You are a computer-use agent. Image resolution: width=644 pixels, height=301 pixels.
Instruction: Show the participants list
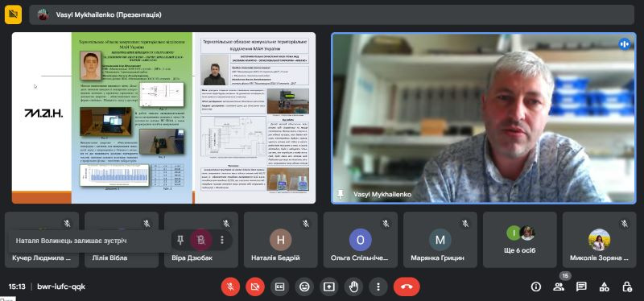point(558,287)
